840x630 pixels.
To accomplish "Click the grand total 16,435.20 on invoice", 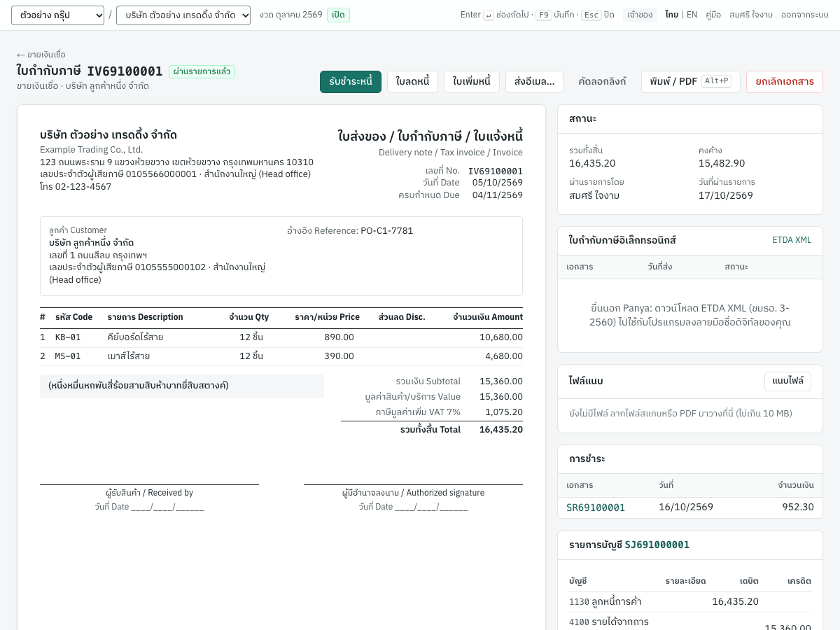I will pyautogui.click(x=501, y=430).
